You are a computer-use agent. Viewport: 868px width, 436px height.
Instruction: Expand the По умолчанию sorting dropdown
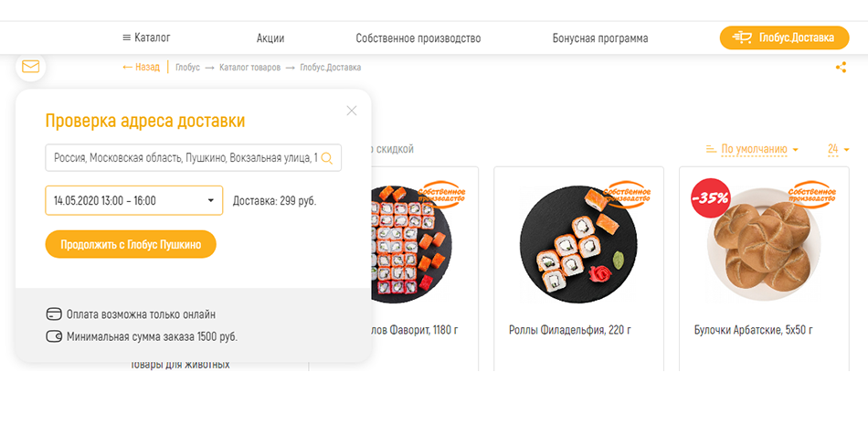pos(759,149)
